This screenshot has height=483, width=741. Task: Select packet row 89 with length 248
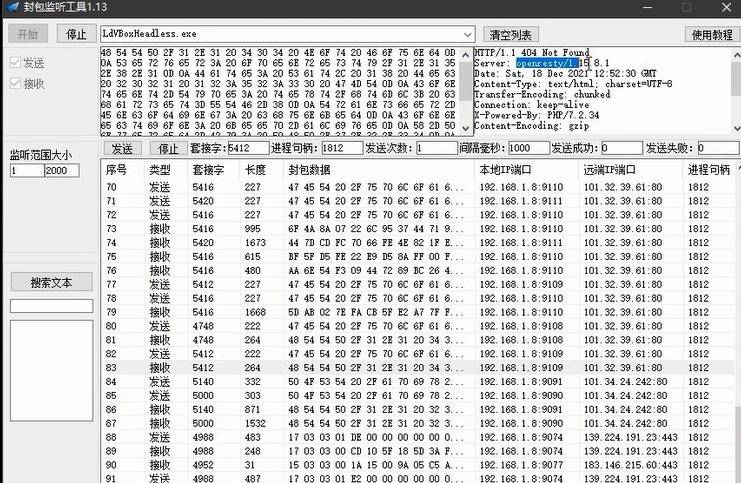418,451
